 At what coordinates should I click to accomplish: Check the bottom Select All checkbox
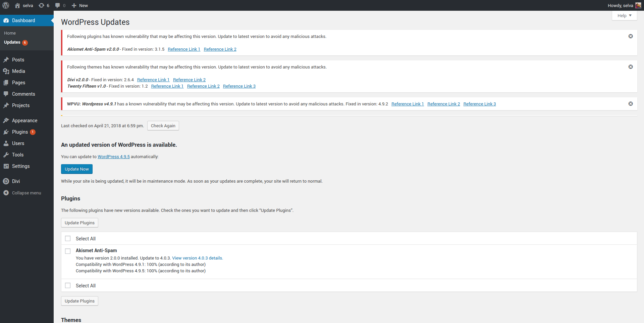(x=68, y=285)
